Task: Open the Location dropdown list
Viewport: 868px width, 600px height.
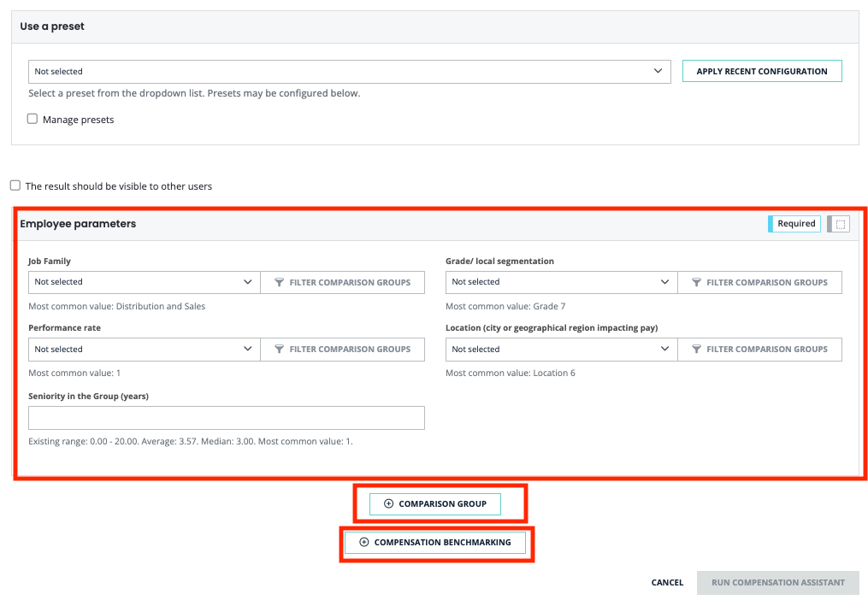Action: click(x=560, y=350)
